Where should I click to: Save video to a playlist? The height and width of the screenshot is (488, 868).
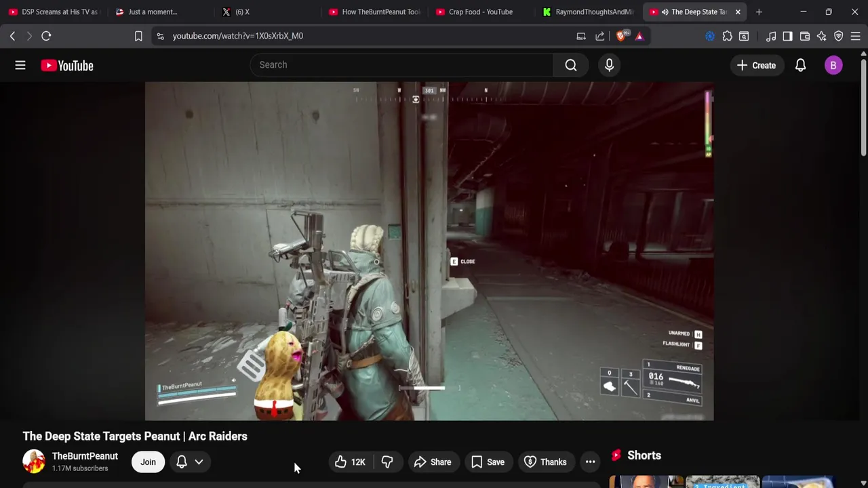(x=488, y=462)
